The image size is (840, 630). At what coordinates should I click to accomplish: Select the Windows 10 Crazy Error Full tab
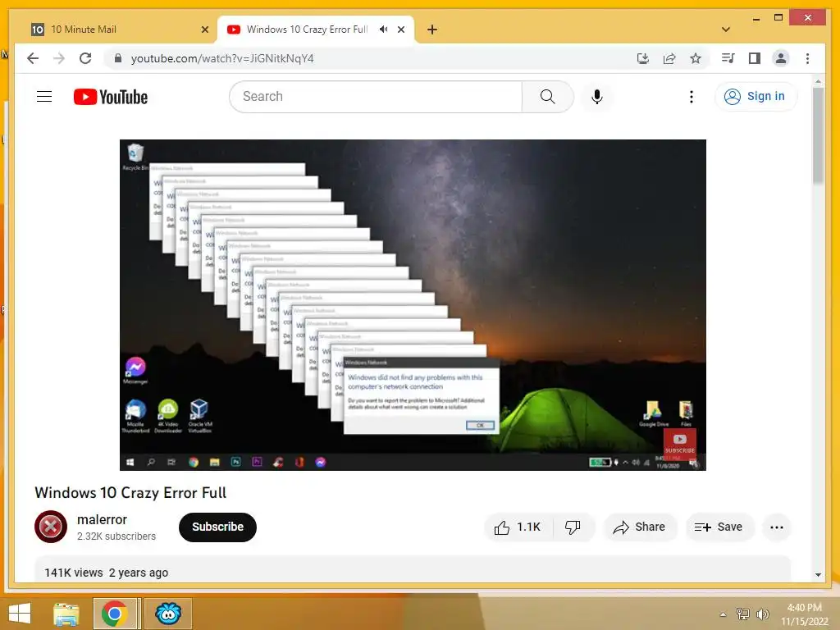316,30
